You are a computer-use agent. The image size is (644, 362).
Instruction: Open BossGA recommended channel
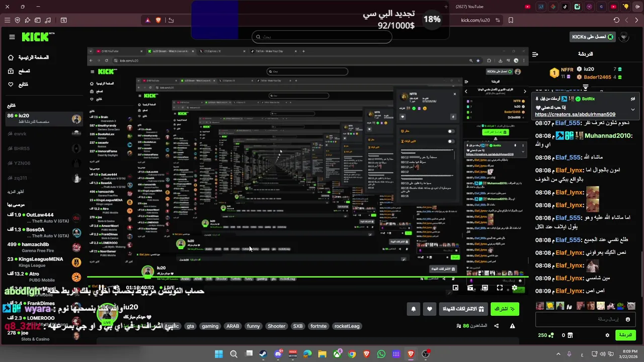pyautogui.click(x=44, y=232)
